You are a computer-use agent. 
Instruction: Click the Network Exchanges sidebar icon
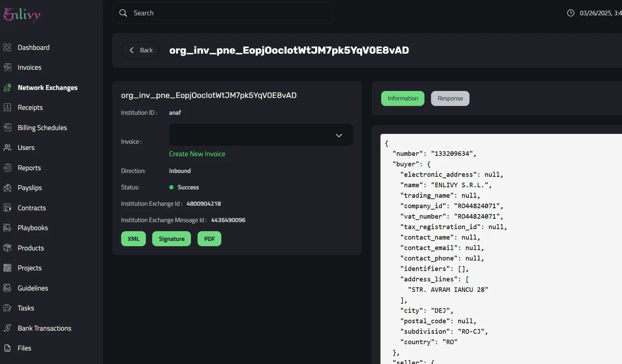7,87
